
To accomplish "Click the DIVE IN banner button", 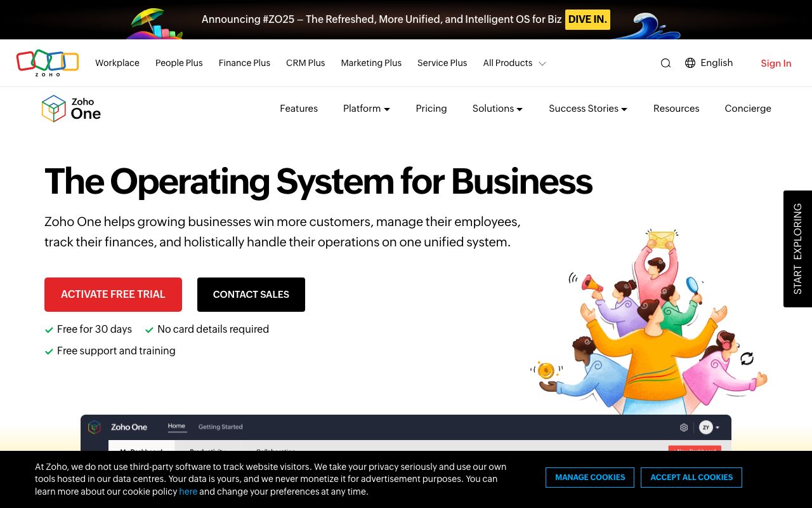I will (x=587, y=20).
